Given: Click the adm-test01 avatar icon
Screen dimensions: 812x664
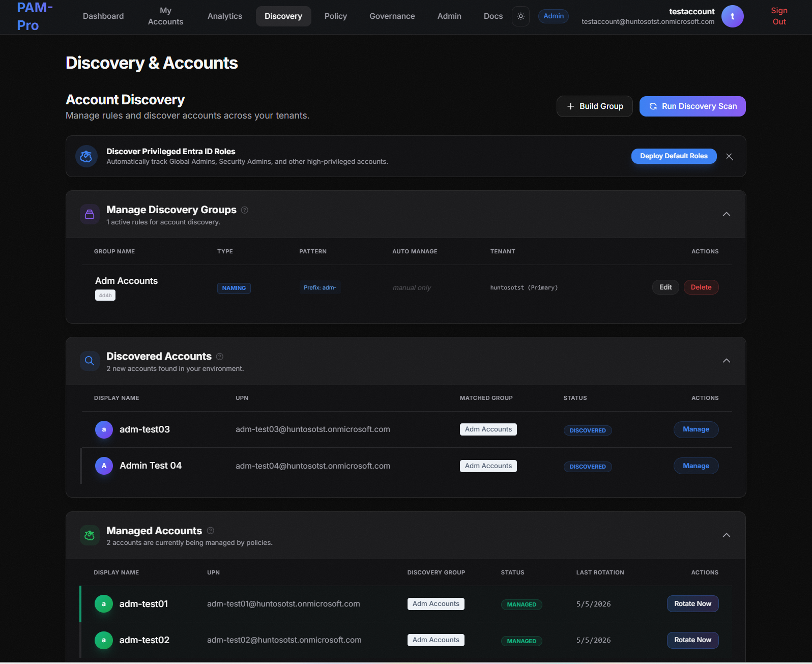Looking at the screenshot, I should click(x=104, y=604).
